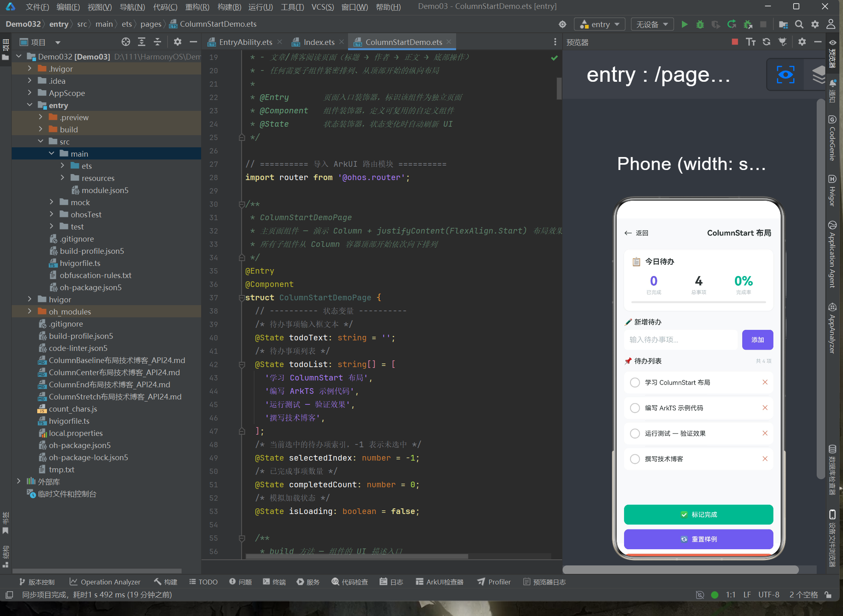Stop previewer with the red square icon
Screen dimensions: 843x616
[x=735, y=42]
